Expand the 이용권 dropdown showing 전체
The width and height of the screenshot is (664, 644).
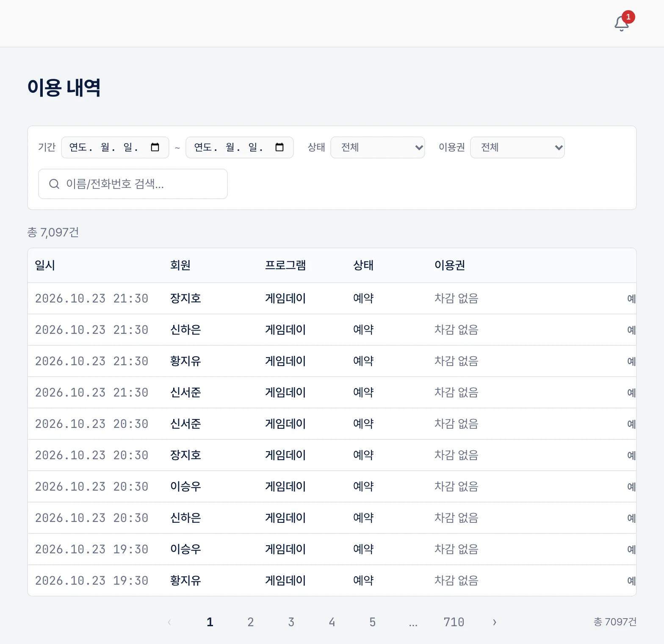(x=517, y=147)
